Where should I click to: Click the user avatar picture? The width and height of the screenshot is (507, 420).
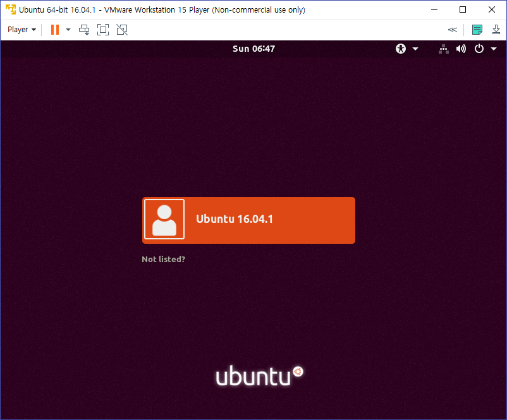pos(164,219)
